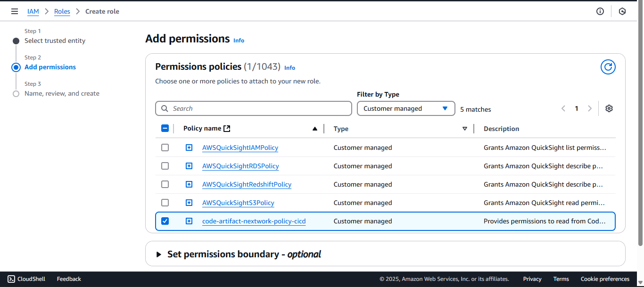Go to next page of policies
The image size is (644, 287).
[x=590, y=108]
